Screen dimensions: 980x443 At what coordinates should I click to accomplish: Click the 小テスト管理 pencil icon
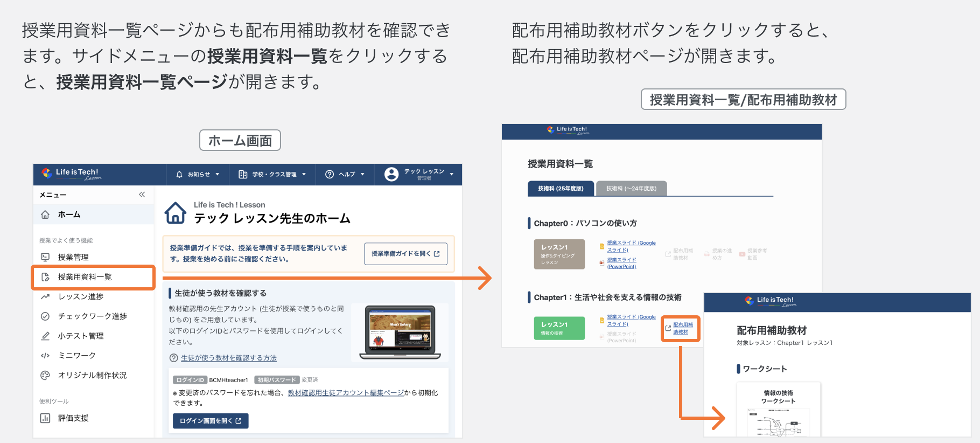point(45,336)
